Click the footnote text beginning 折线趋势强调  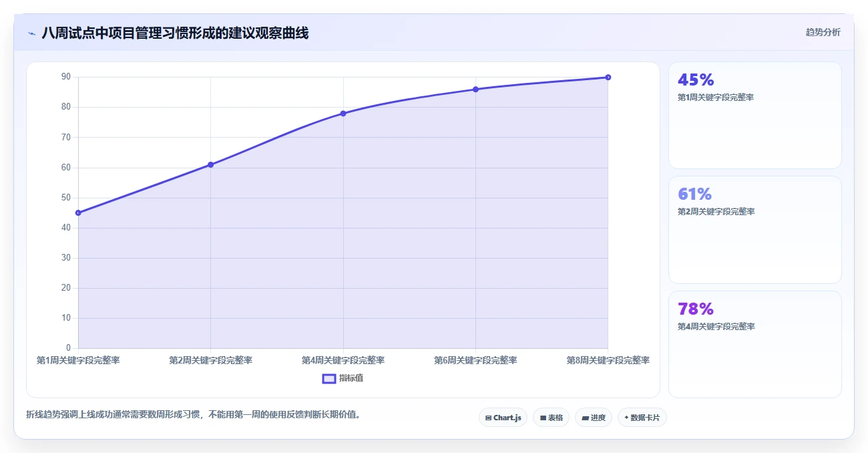[x=196, y=414]
